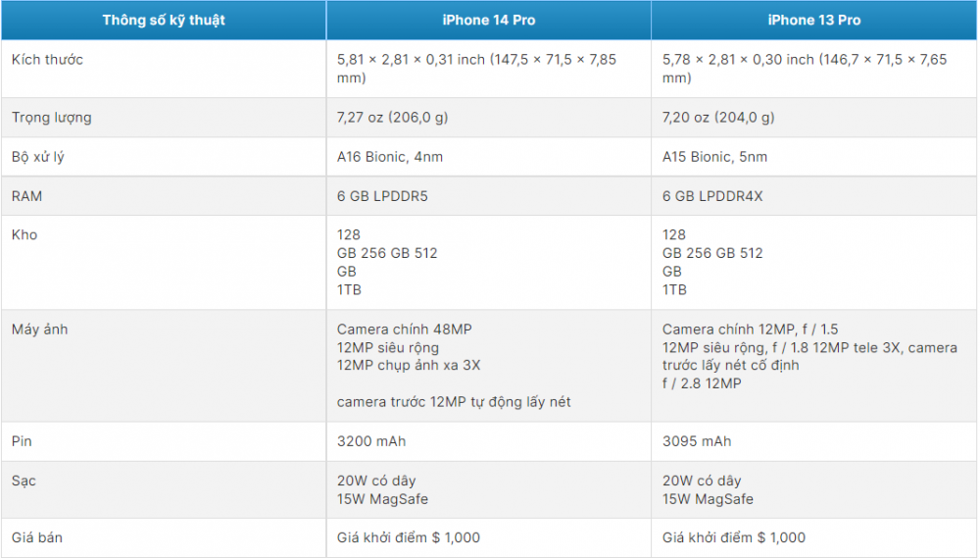Select the "Bộ xử lý" row label
Image resolution: width=980 pixels, height=558 pixels.
pyautogui.click(x=38, y=157)
